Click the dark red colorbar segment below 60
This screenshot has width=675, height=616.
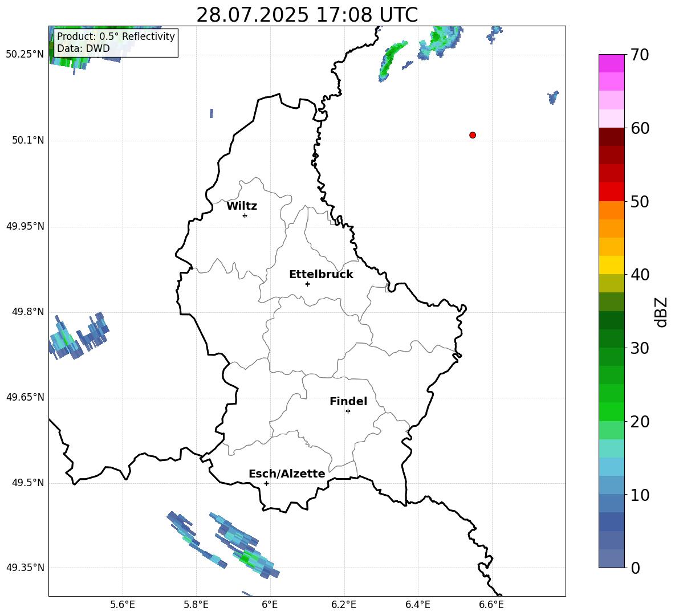[x=611, y=137]
